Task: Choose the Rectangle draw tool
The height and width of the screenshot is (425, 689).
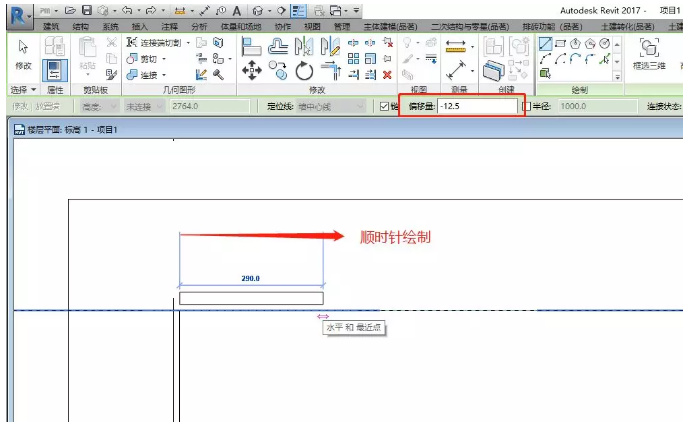Action: (560, 44)
